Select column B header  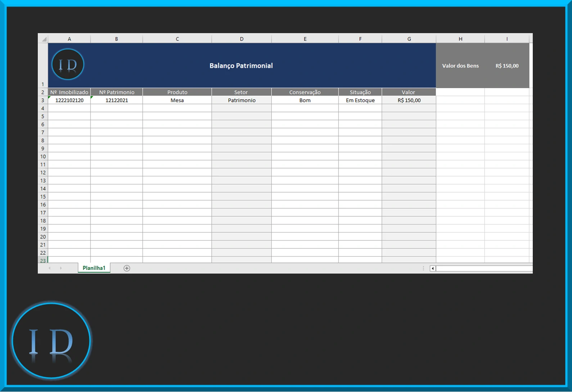pyautogui.click(x=117, y=39)
